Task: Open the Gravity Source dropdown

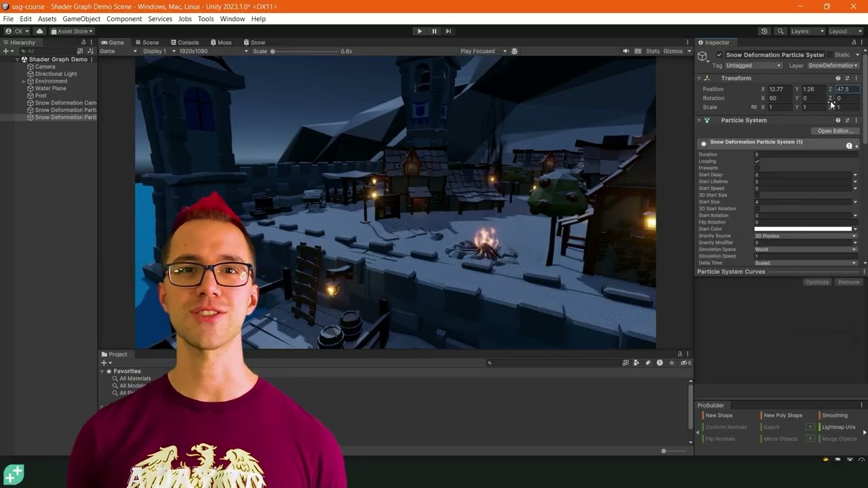Action: tap(806, 236)
